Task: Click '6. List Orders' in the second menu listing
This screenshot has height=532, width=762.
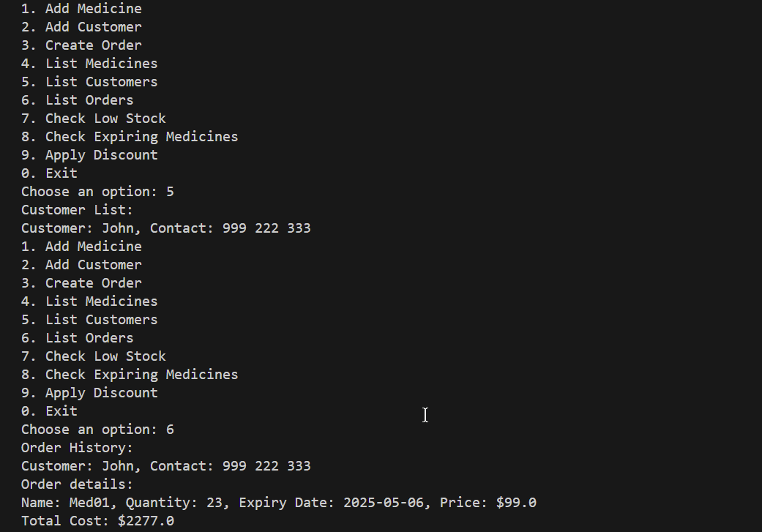Action: [x=78, y=338]
